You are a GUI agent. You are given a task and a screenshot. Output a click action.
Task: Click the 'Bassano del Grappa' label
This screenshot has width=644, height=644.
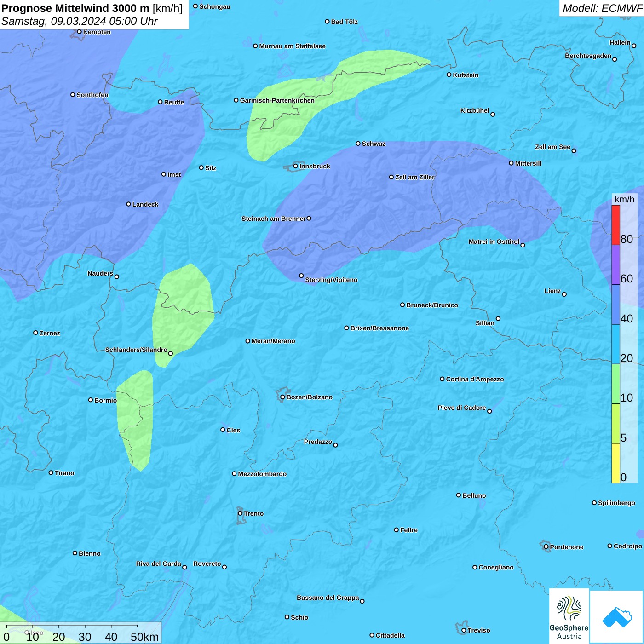pos(328,598)
